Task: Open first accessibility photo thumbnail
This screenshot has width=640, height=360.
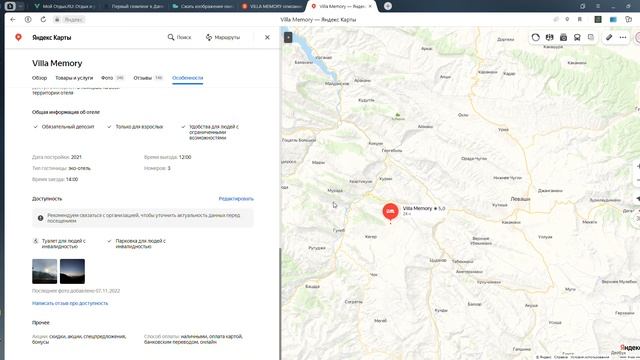Action: point(44,271)
